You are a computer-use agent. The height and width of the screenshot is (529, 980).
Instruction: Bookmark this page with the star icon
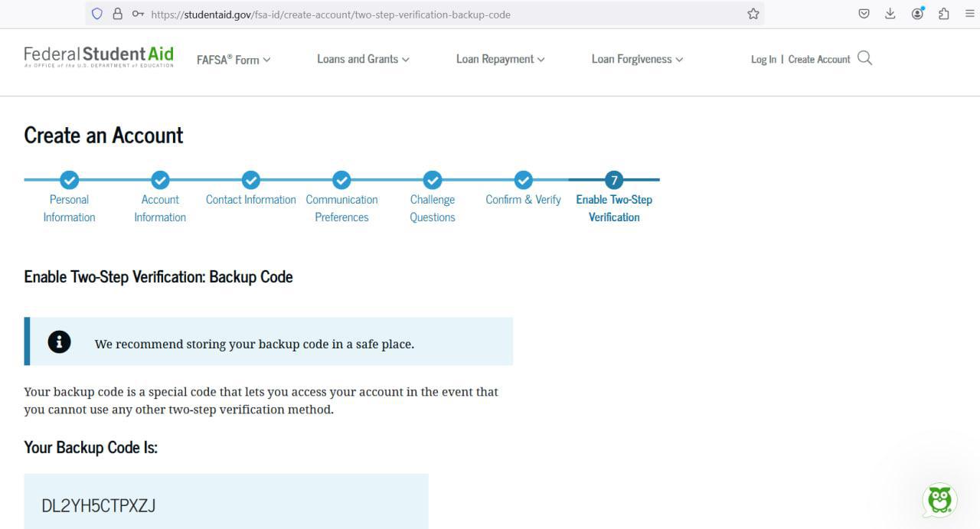point(753,14)
